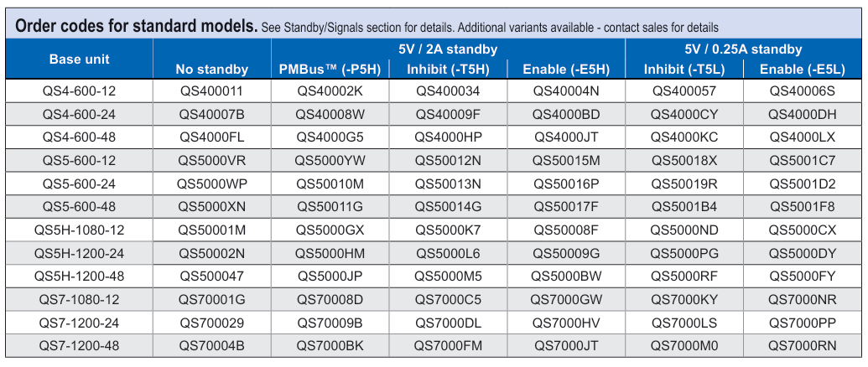868x367 pixels.
Task: Select base unit QS4-600-24 row label
Action: point(79,115)
